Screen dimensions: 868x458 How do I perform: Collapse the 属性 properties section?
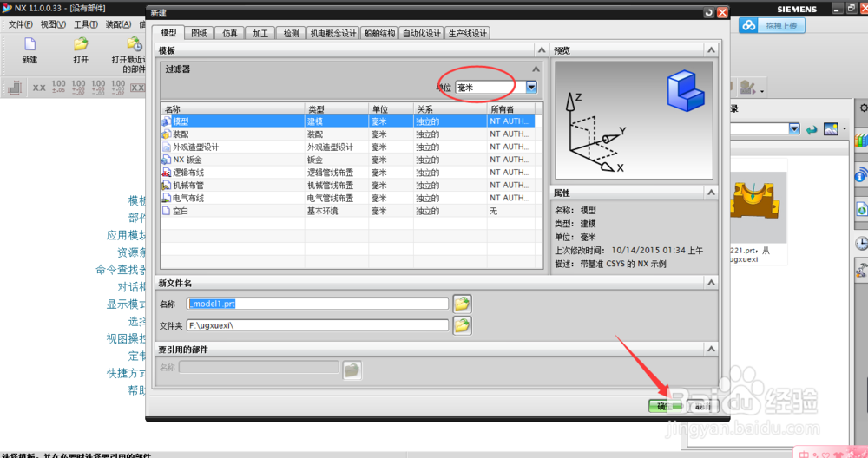711,193
